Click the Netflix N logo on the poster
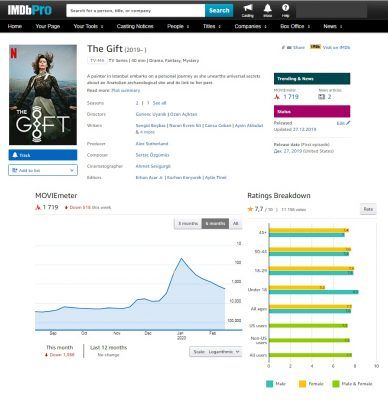The image size is (388, 400). coord(14,53)
